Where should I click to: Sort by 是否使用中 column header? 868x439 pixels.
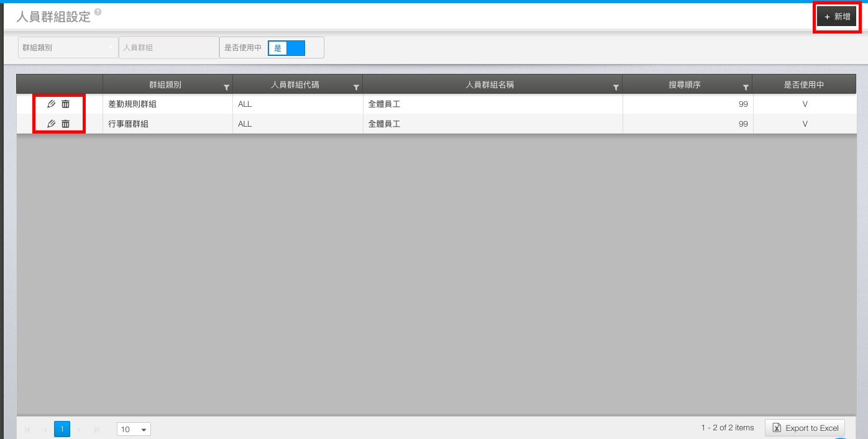coord(804,84)
